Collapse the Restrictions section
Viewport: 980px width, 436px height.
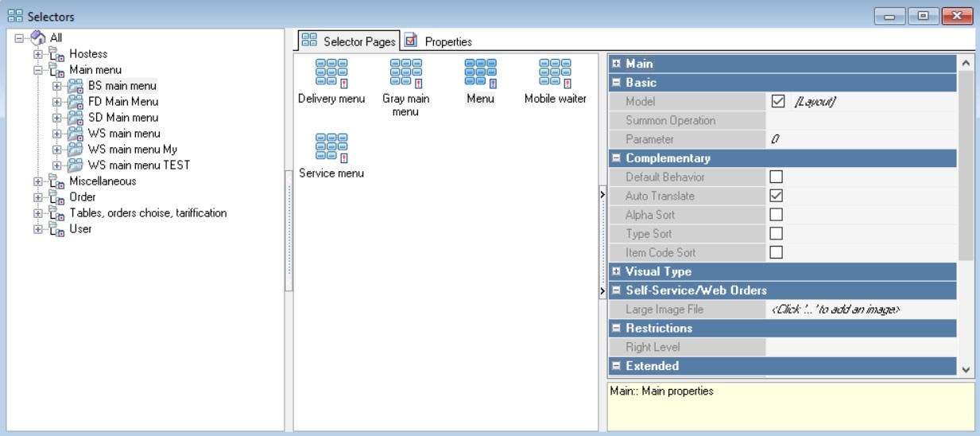coord(616,328)
